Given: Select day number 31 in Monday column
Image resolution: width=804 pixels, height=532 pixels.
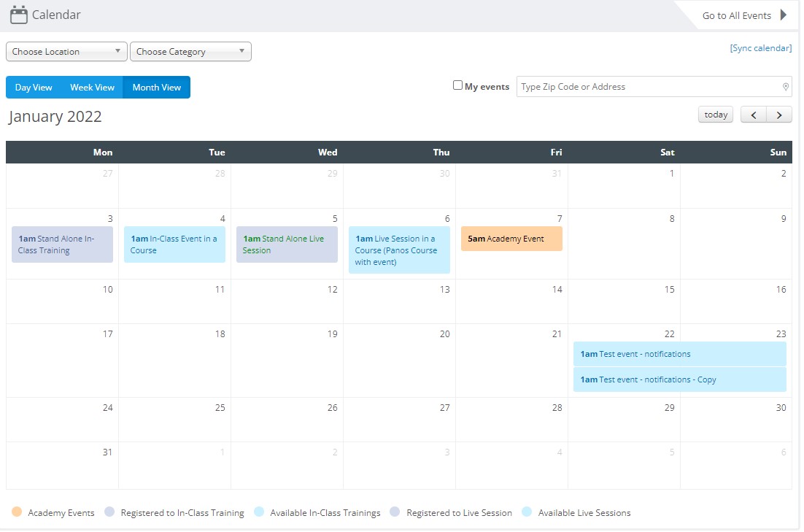Looking at the screenshot, I should [x=107, y=452].
